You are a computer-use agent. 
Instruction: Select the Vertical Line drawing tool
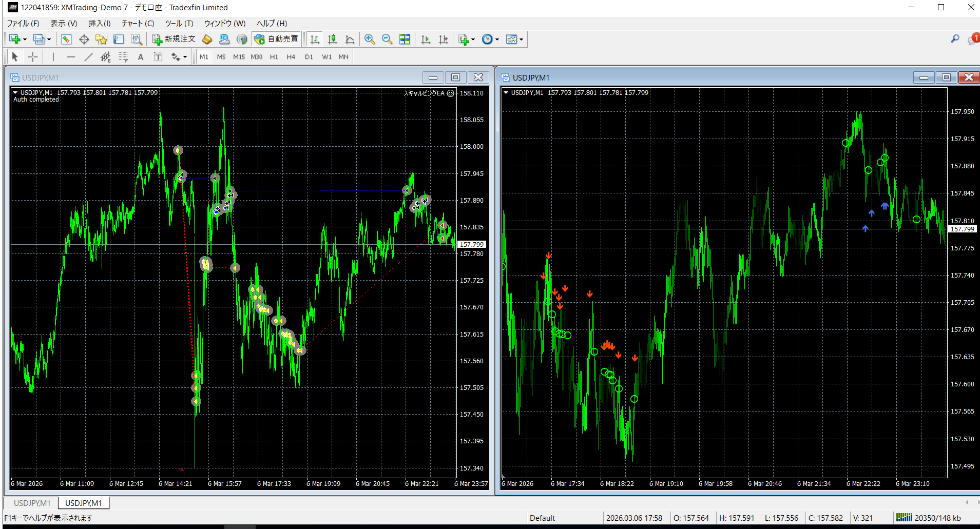click(x=53, y=56)
